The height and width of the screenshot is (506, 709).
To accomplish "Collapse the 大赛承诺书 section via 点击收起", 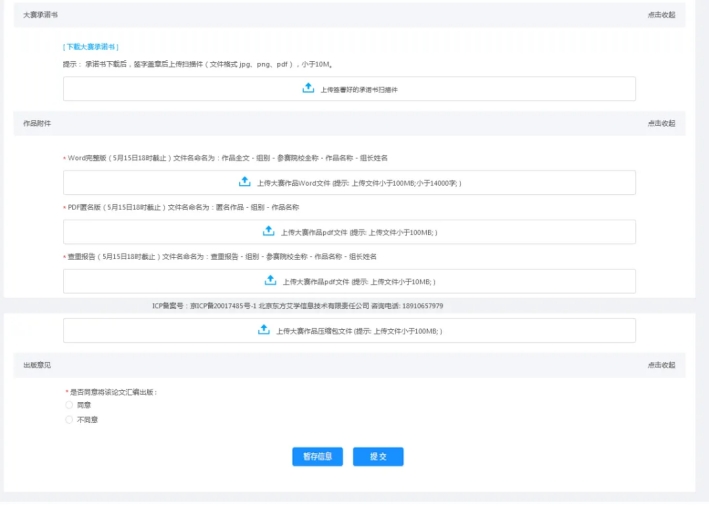I will click(x=660, y=15).
